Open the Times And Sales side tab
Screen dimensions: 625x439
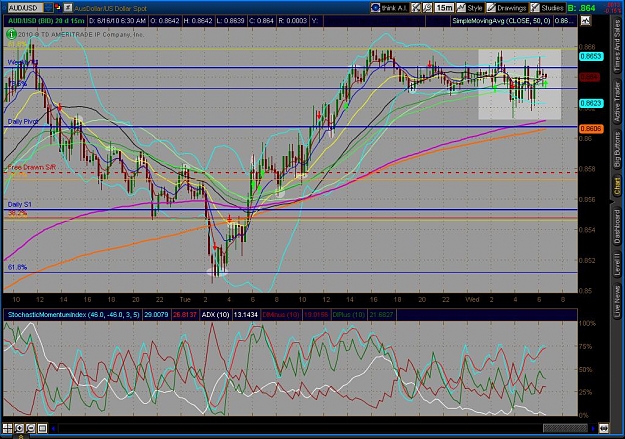click(x=617, y=45)
